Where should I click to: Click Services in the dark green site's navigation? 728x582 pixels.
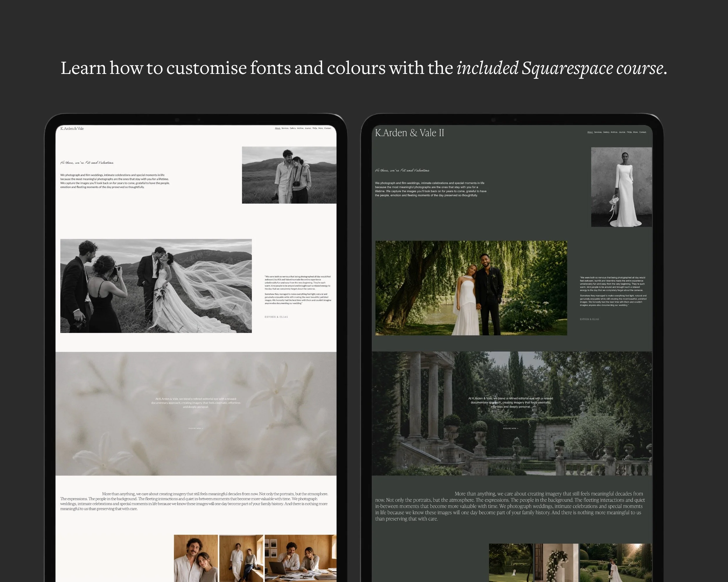pos(598,132)
